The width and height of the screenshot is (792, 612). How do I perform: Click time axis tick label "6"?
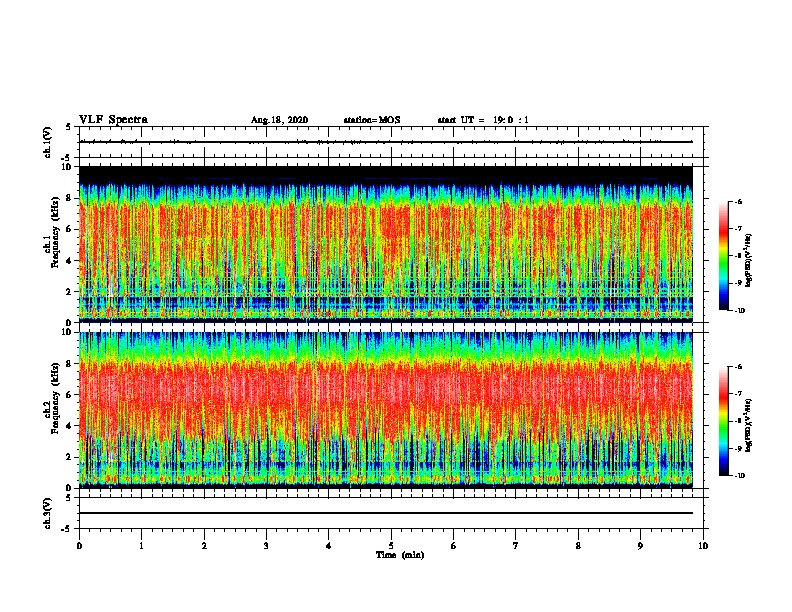453,546
